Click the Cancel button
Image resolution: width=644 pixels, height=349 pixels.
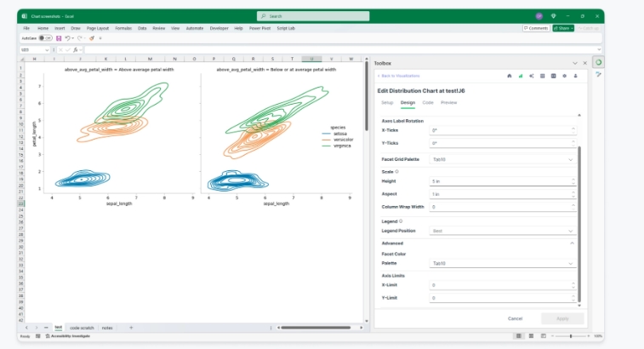[x=515, y=318]
